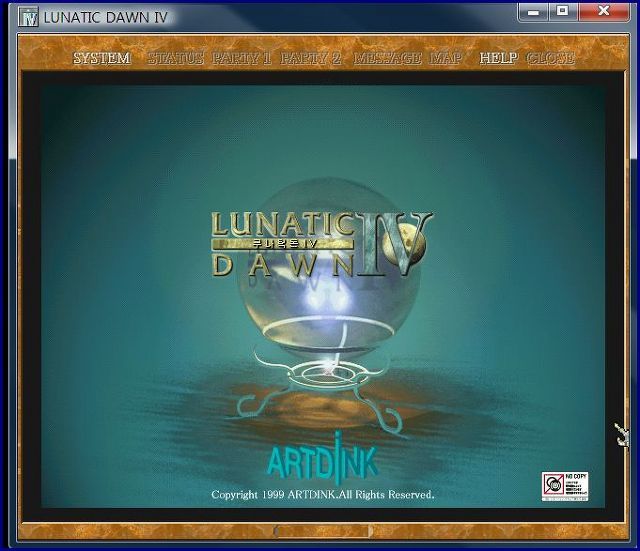The width and height of the screenshot is (640, 551).
Task: Click the handle on the bottom frame bar
Action: pyautogui.click(x=322, y=531)
